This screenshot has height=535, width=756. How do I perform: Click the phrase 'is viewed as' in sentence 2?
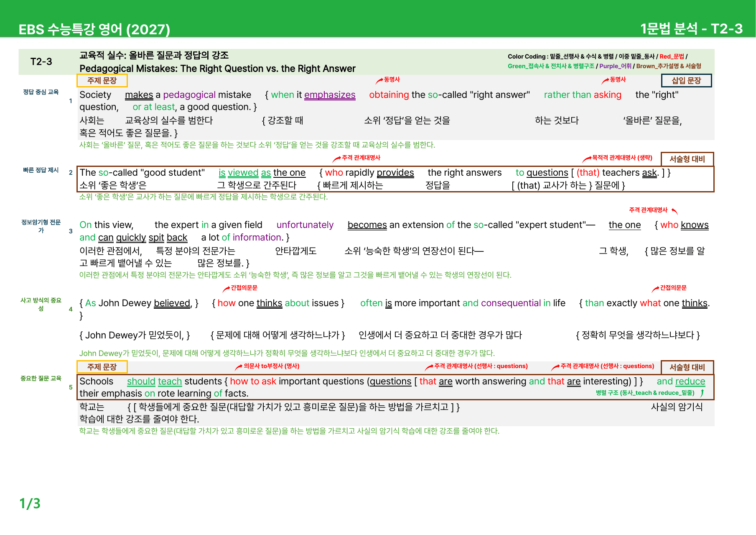(x=245, y=173)
